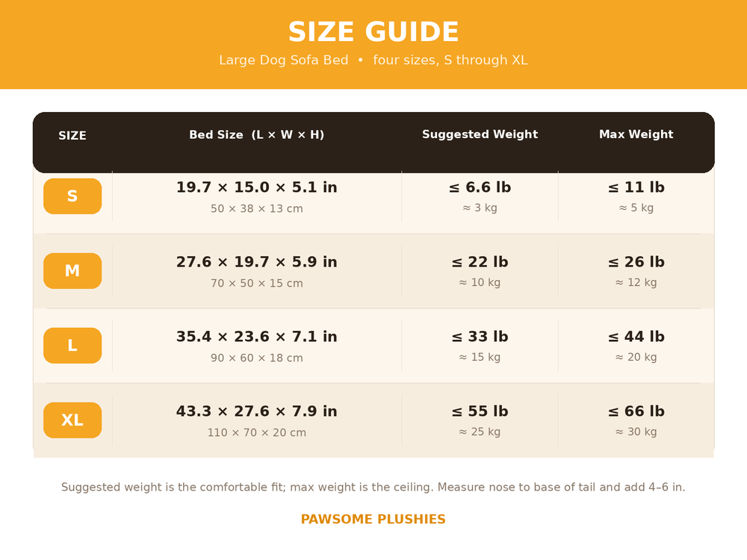
Task: Click the Large Dog Sofa Bed subtitle
Action: point(373,60)
